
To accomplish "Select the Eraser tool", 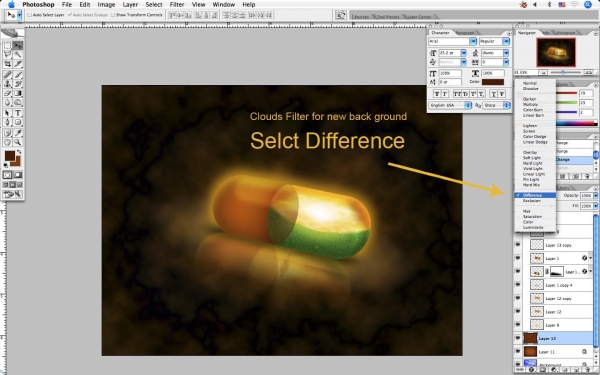I will point(7,93).
